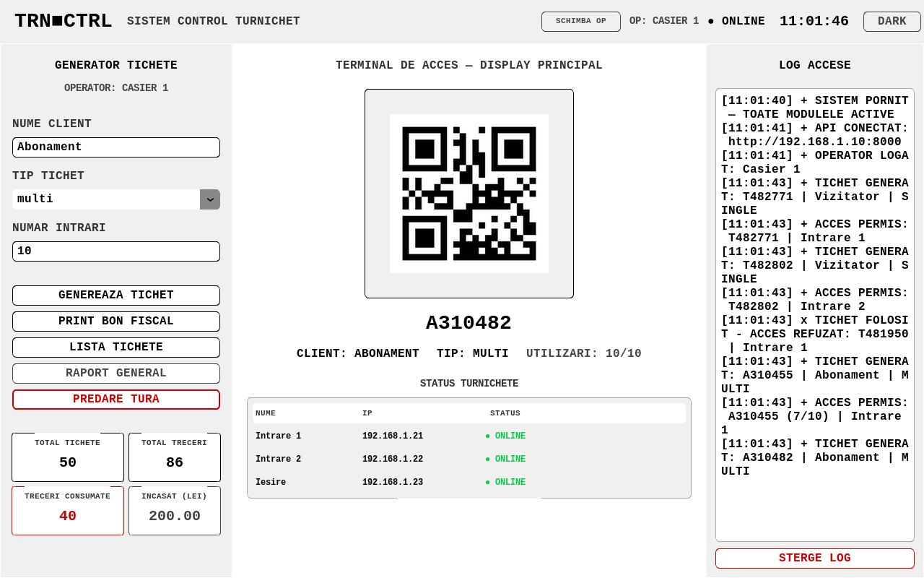Clear the log with STERGE LOG

tap(815, 558)
